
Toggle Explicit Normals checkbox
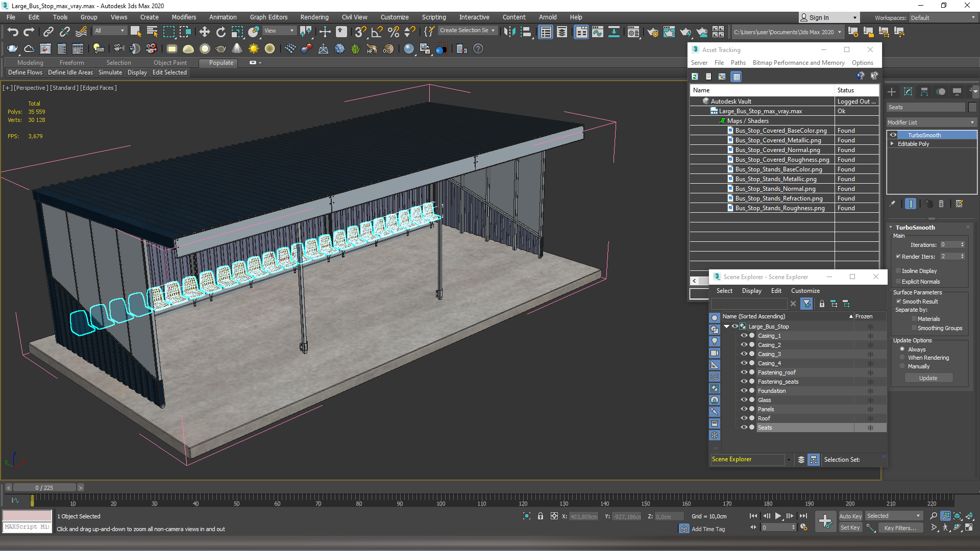[x=899, y=282]
